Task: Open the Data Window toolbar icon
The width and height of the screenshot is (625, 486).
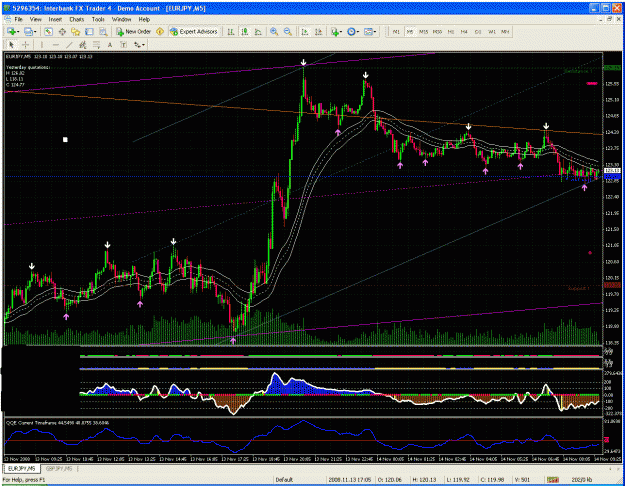Action: point(62,32)
